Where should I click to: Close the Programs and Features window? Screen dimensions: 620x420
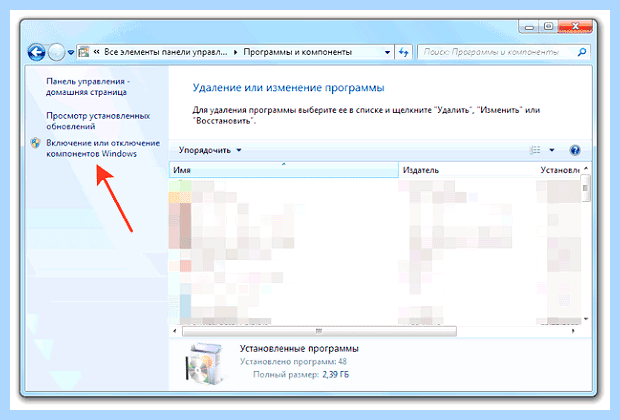pos(575,26)
